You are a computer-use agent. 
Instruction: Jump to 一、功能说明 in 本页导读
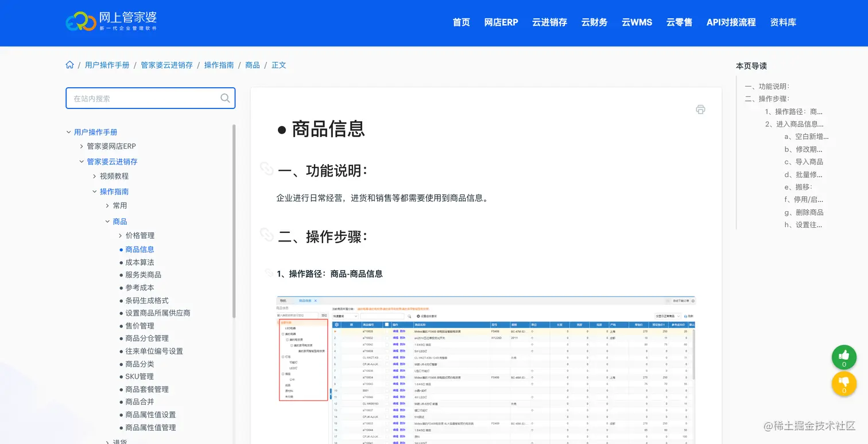tap(767, 87)
